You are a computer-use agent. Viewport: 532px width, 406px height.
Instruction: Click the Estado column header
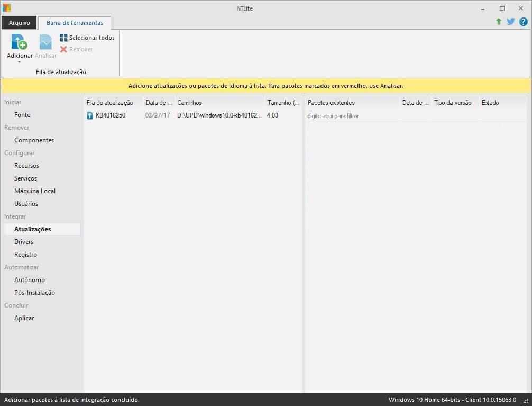[502, 103]
